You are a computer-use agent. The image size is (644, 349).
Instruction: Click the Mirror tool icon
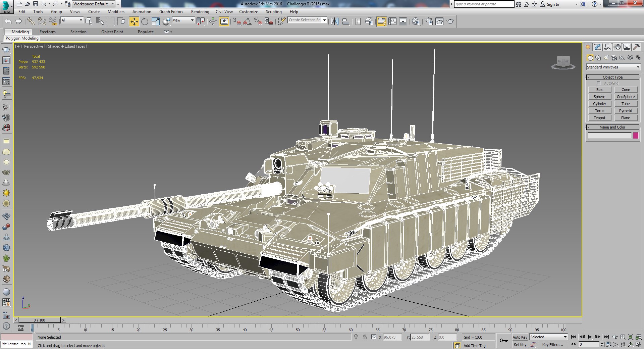pos(334,21)
